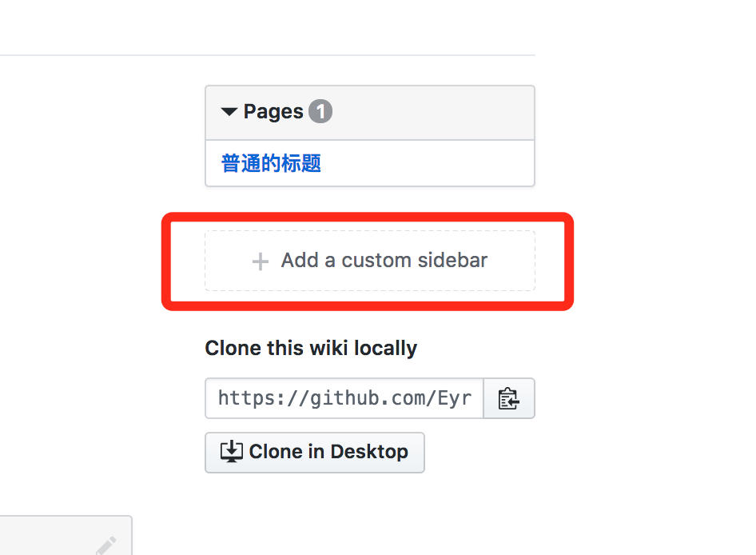Click the Pages label text
756x555 pixels.
[x=273, y=111]
